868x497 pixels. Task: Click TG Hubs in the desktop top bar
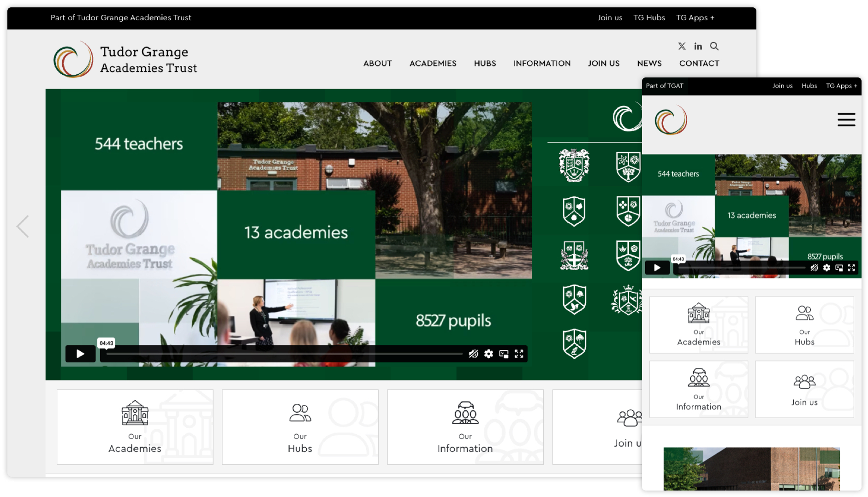point(649,18)
